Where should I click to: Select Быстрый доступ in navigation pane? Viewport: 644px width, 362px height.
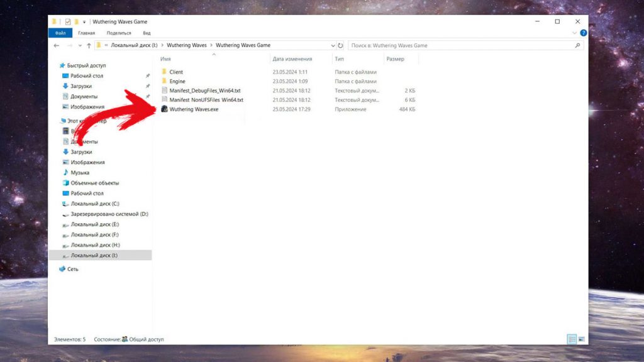86,65
